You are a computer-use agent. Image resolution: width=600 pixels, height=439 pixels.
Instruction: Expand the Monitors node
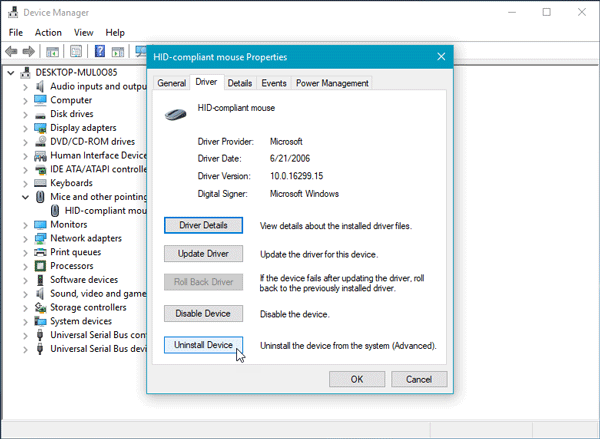25,225
